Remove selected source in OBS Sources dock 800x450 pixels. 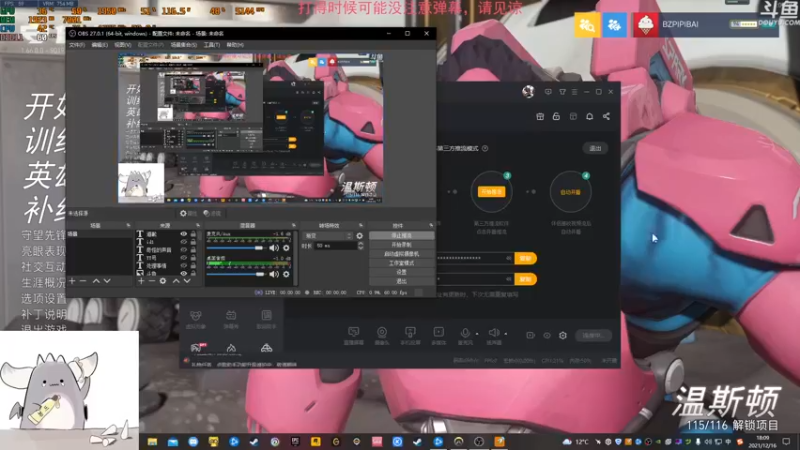(152, 281)
